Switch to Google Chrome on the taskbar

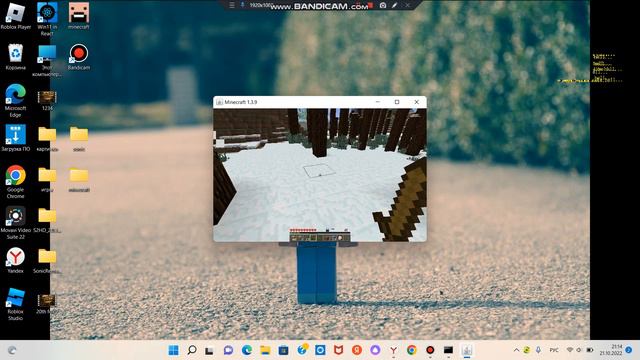(x=412, y=350)
